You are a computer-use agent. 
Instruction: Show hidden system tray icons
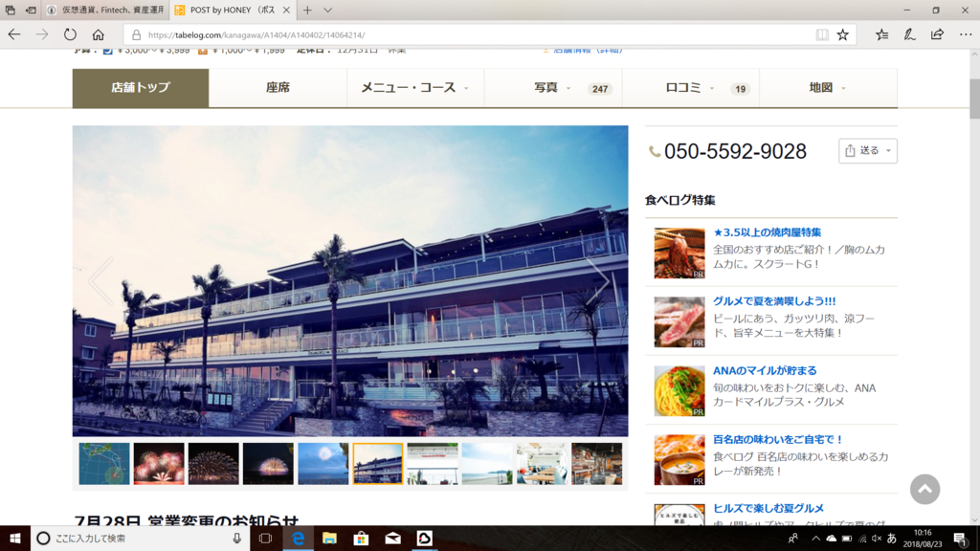point(815,539)
